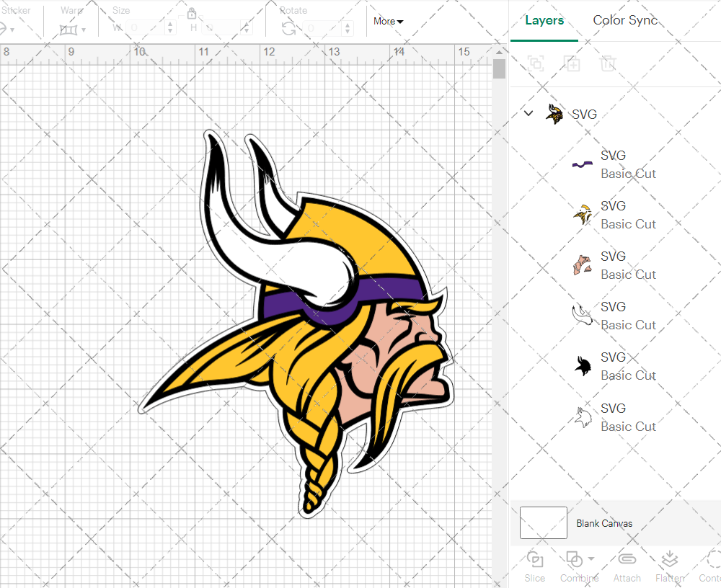Select the Slice tool
721x588 pixels.
(535, 566)
